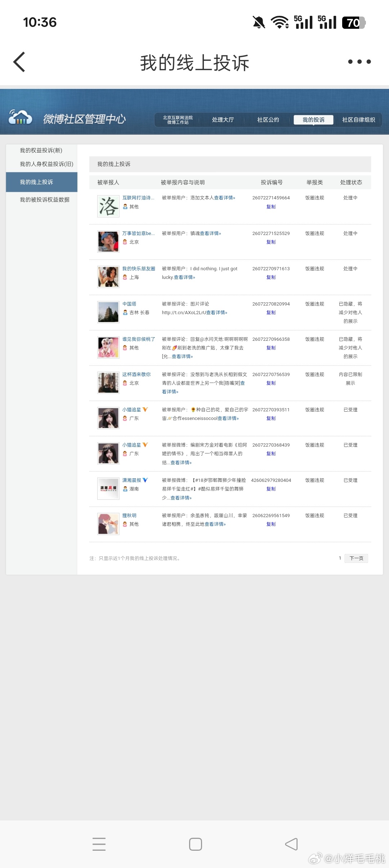
Task: Open avatar of 互联网打油诗 user
Action: click(x=108, y=206)
